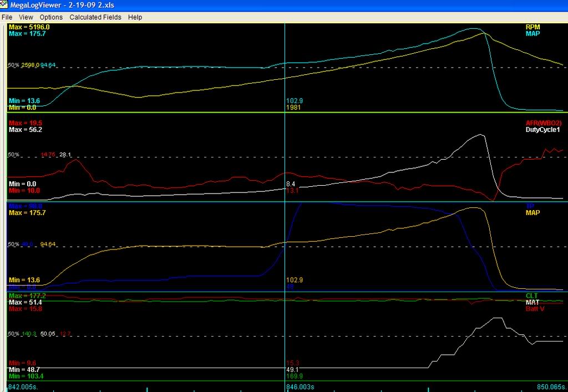
Task: Click the 842.005s start time marker
Action: [x=21, y=386]
